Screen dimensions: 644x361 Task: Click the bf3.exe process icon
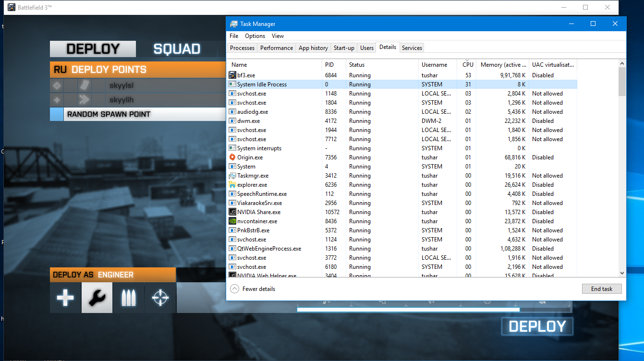pos(232,75)
